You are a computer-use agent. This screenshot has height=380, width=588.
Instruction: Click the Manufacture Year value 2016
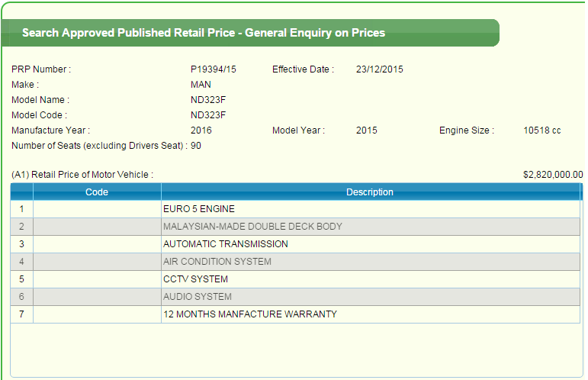pyautogui.click(x=201, y=130)
